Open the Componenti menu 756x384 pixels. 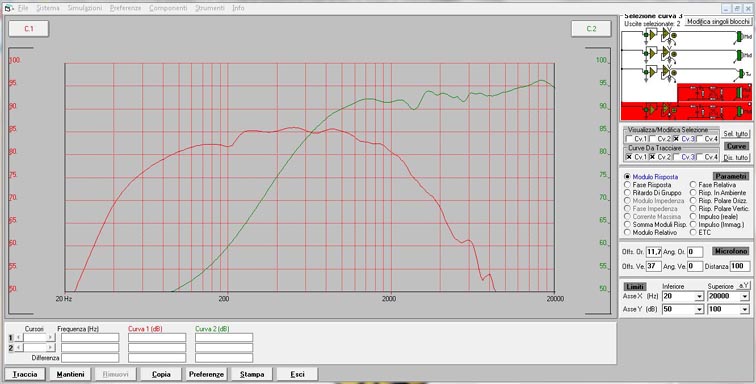click(168, 8)
